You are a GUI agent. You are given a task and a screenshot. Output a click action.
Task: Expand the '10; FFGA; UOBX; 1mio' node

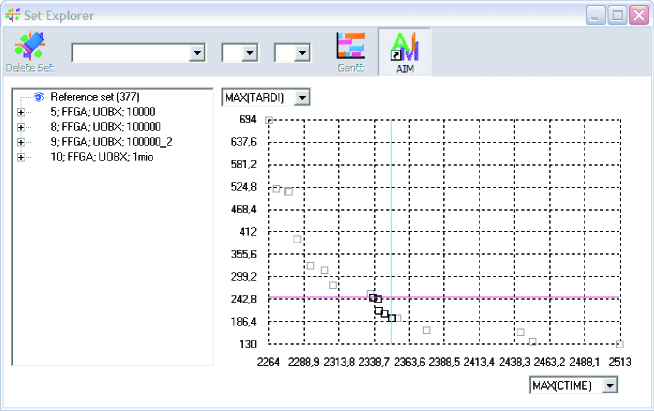20,157
